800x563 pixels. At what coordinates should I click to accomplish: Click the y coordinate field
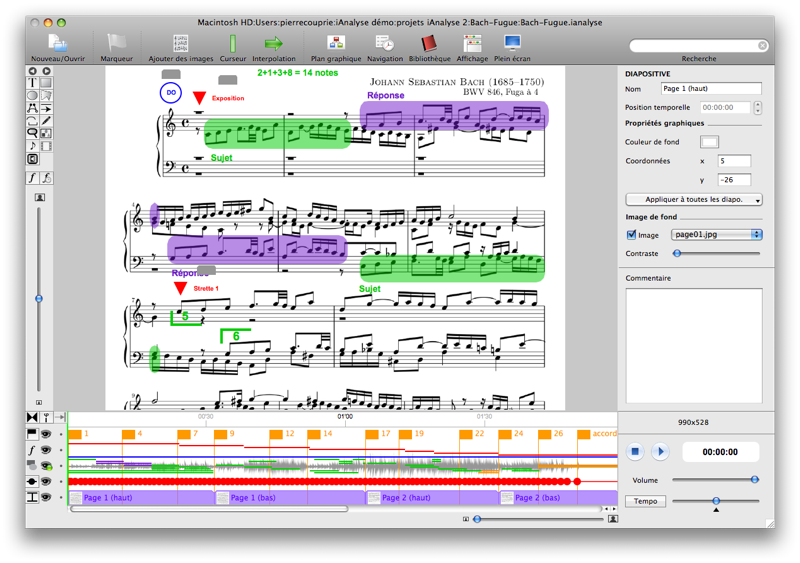click(734, 180)
